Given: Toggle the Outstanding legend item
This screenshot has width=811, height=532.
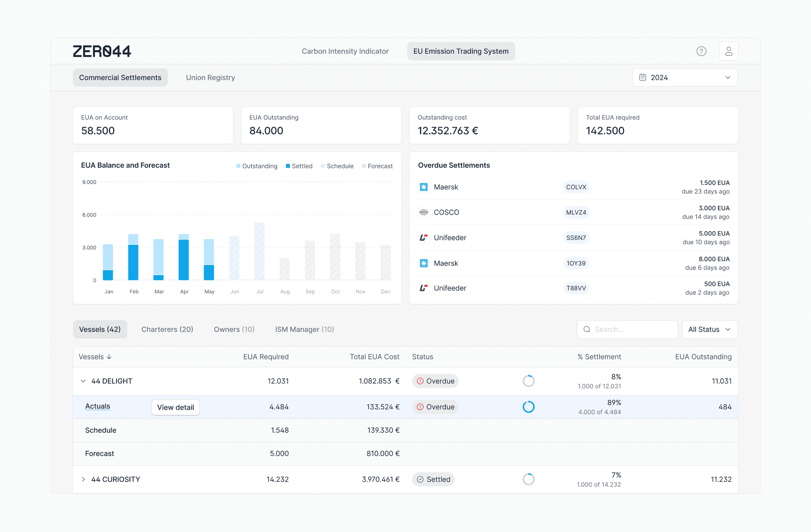Looking at the screenshot, I should coord(257,166).
